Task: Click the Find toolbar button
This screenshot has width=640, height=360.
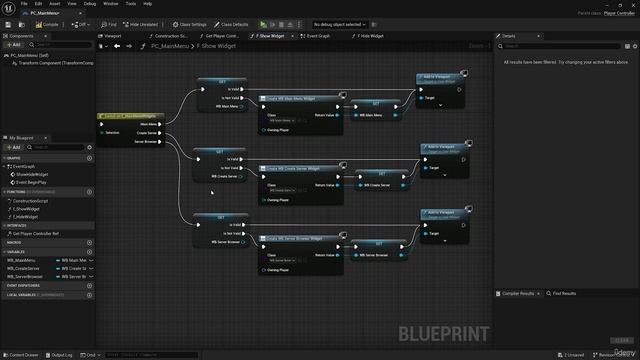Action: [x=109, y=24]
